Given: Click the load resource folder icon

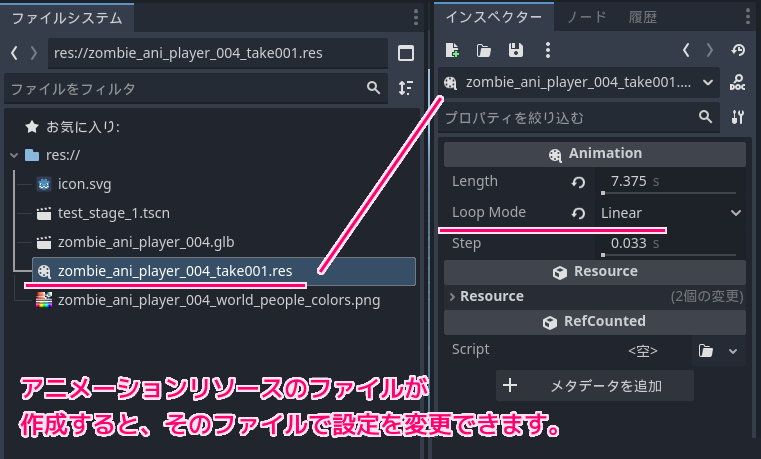Looking at the screenshot, I should [x=484, y=50].
